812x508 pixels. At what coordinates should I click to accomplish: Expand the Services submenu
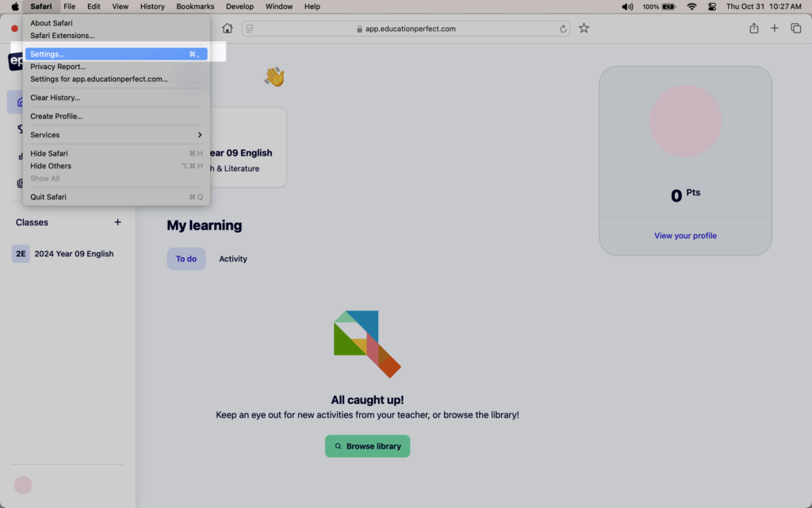click(116, 135)
